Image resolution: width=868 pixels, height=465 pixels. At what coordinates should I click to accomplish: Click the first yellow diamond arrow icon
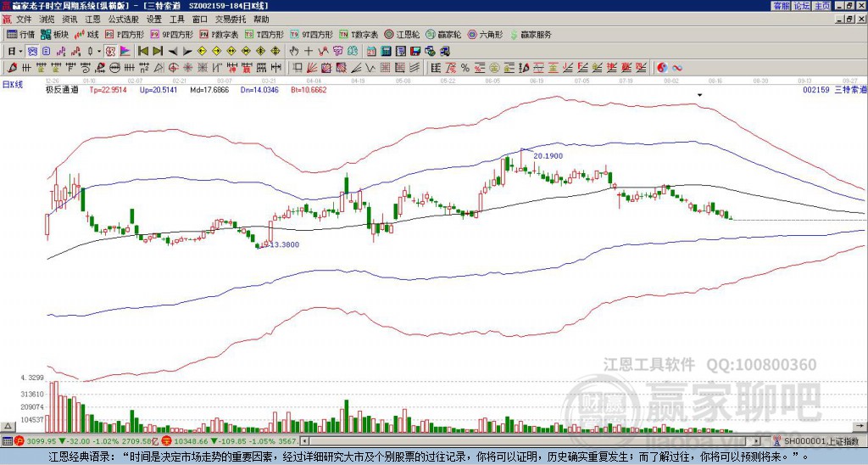point(202,51)
